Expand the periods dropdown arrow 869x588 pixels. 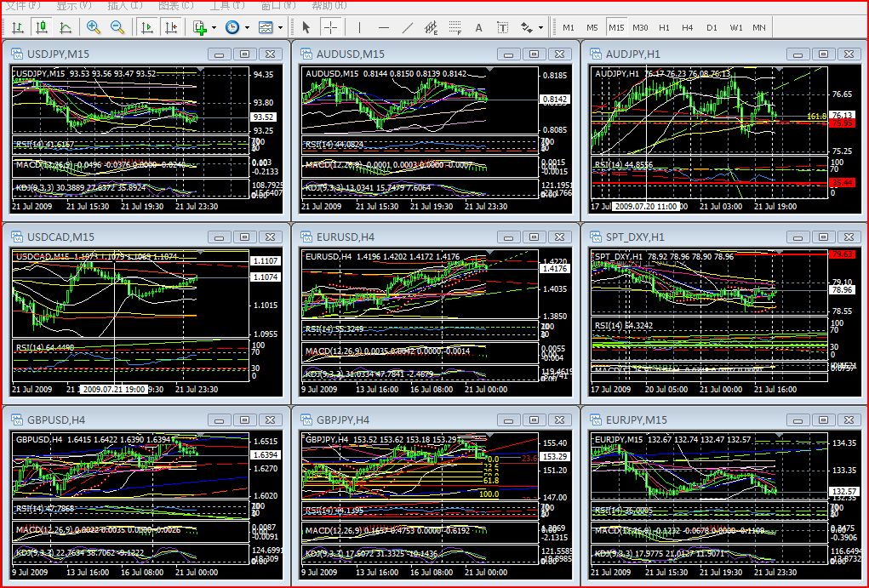click(x=247, y=27)
